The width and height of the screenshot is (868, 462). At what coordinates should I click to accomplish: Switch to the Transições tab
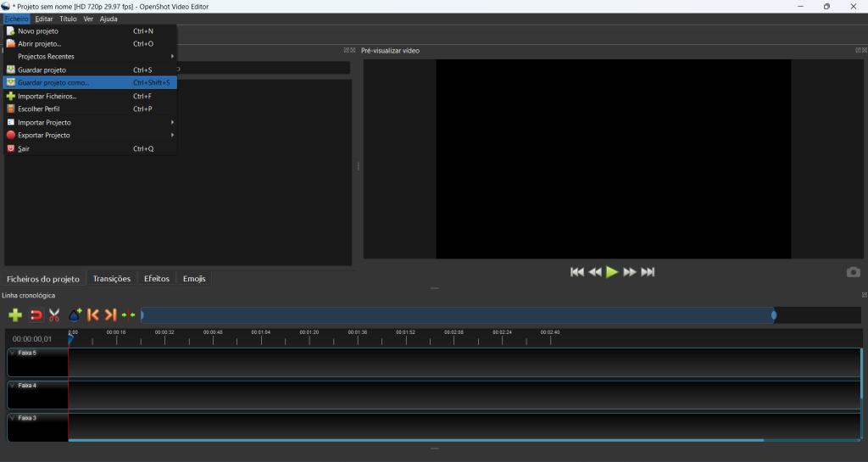pyautogui.click(x=112, y=279)
